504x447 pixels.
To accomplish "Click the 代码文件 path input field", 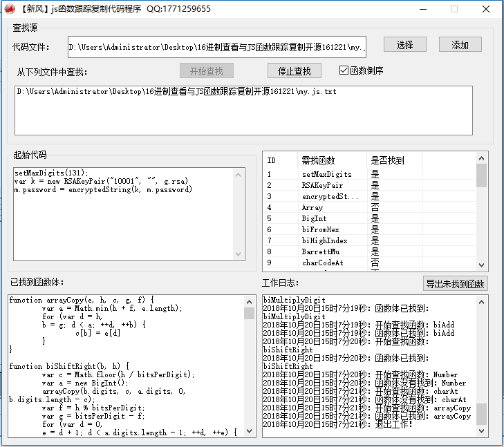I will (217, 47).
